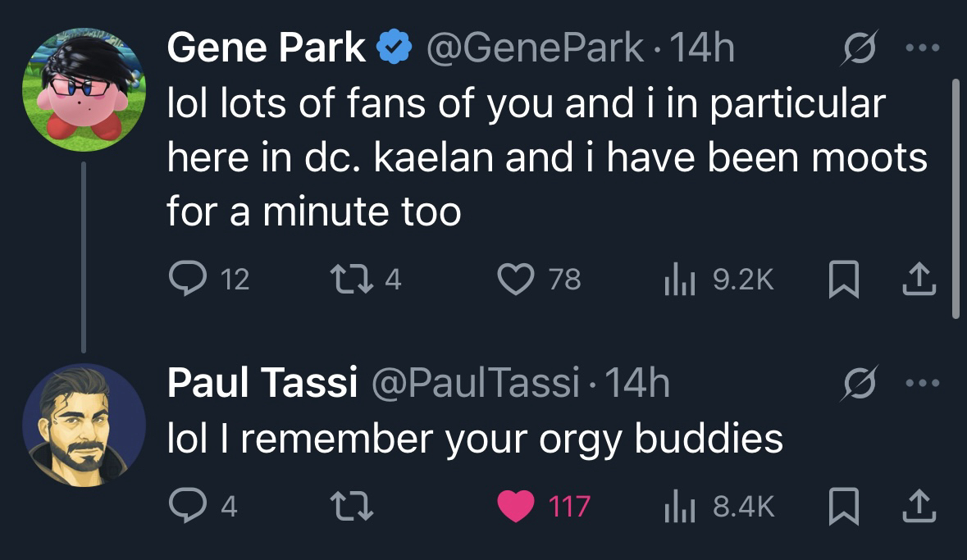Reply to Paul Tassi's tweet
The image size is (967, 560).
point(187,506)
